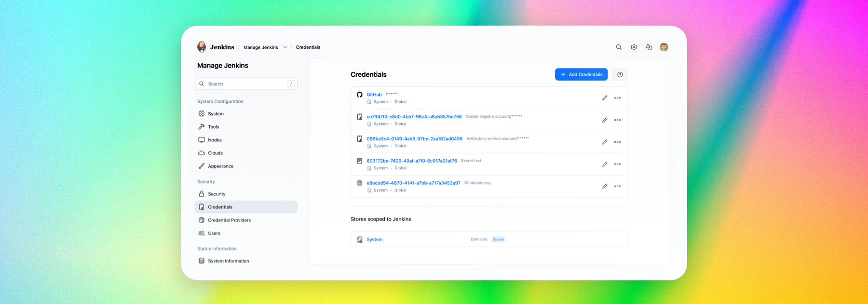
Task: Open more options for Artifactory credential
Action: [x=618, y=142]
